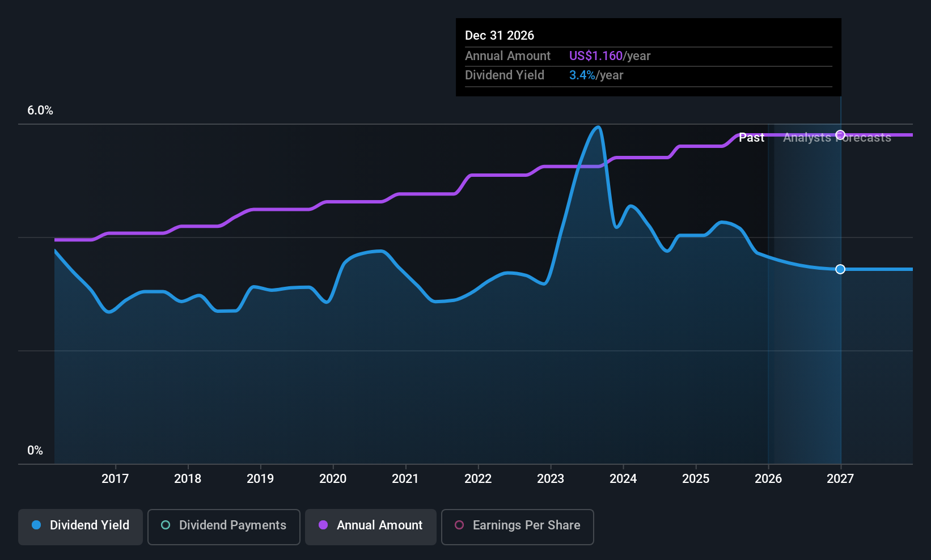
Task: Show the Earnings Per Share series
Action: click(x=517, y=525)
